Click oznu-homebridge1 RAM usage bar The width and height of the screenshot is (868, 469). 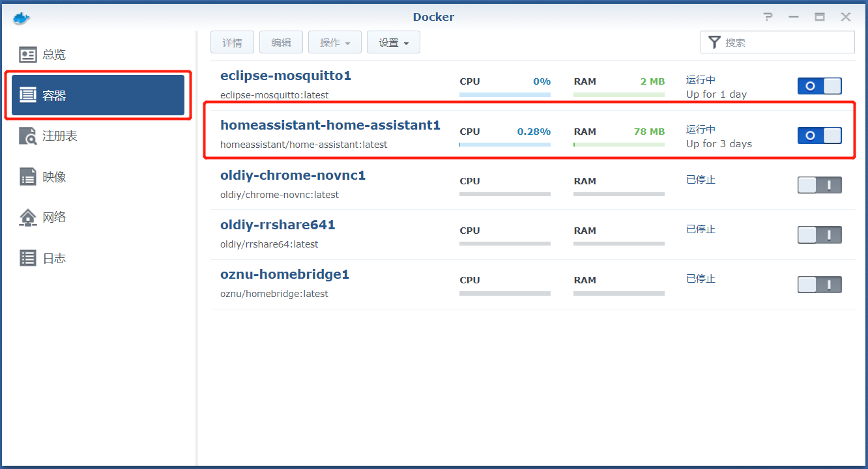pyautogui.click(x=619, y=293)
